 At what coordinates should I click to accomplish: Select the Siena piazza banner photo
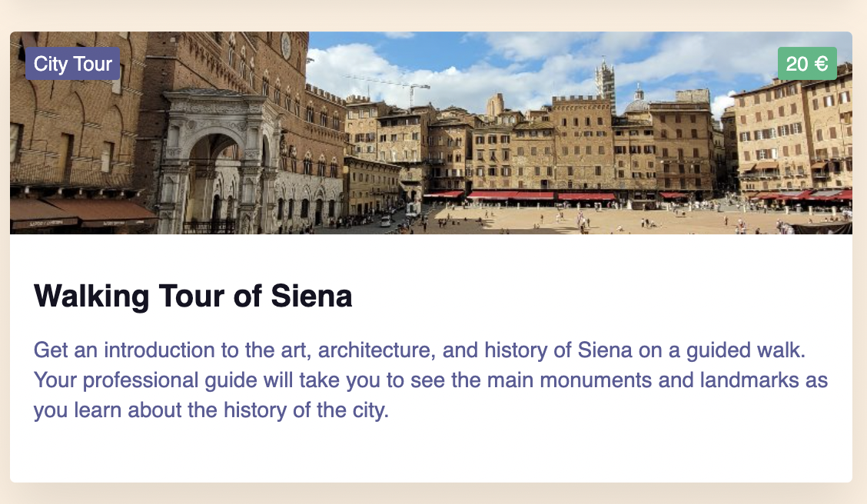[x=430, y=133]
